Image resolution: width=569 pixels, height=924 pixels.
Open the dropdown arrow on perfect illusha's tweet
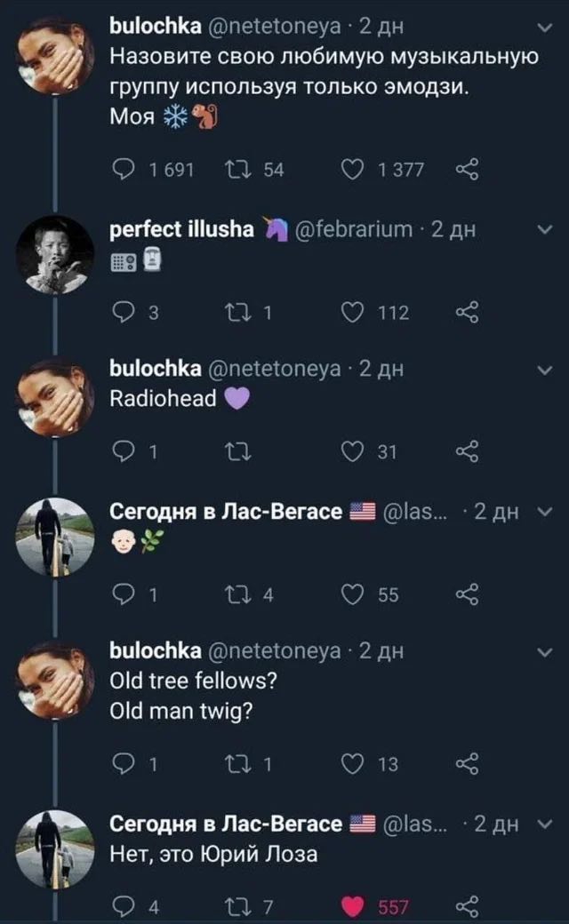(545, 230)
